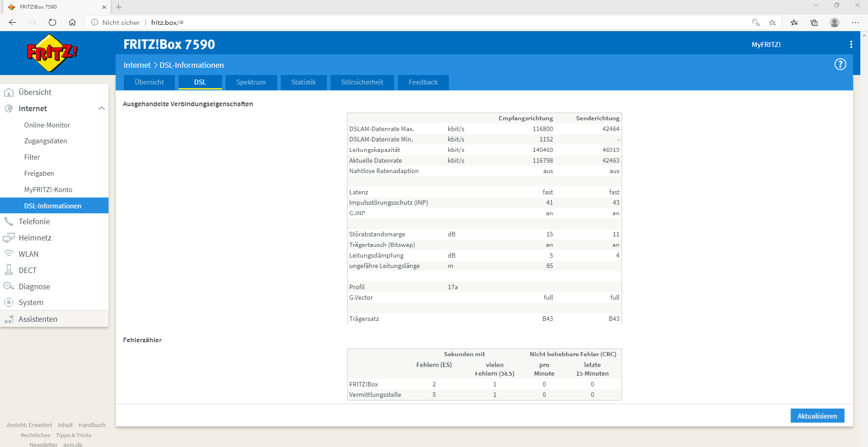Click the Störabstandsmarge row label
Image resolution: width=868 pixels, height=447 pixels.
(377, 234)
